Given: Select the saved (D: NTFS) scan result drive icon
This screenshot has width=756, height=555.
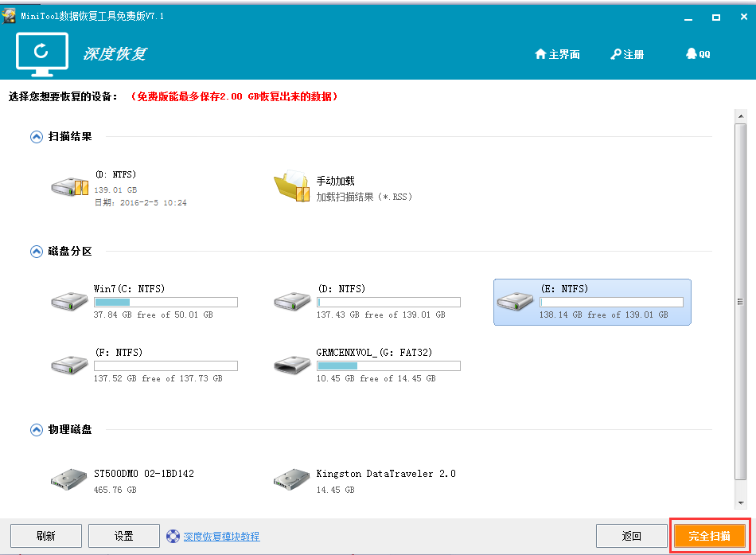Looking at the screenshot, I should pyautogui.click(x=70, y=186).
